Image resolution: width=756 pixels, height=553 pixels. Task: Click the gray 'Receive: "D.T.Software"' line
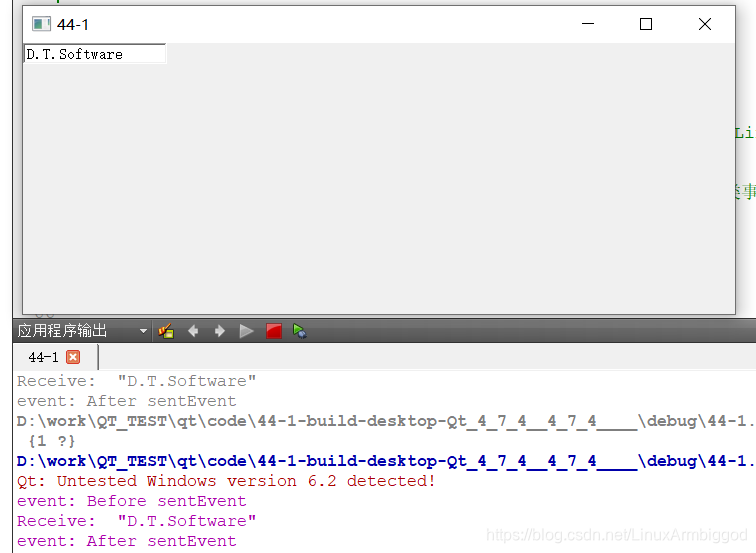pos(136,381)
